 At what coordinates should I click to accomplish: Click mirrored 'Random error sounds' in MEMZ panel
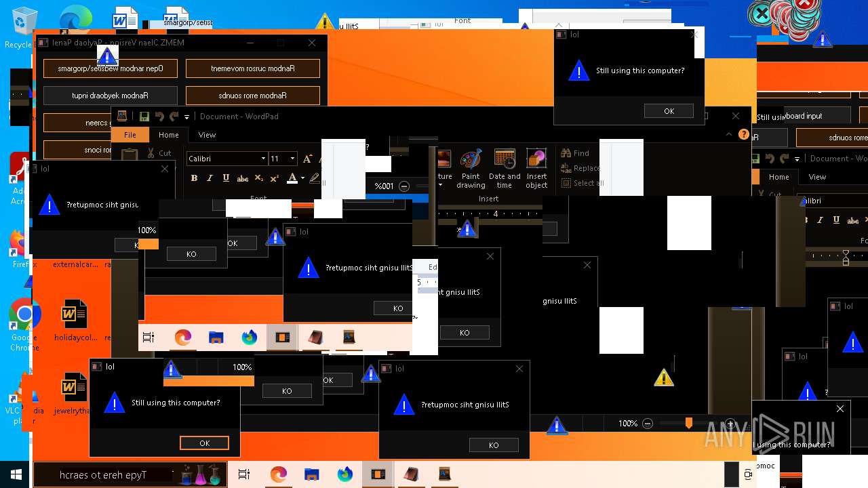coord(253,96)
